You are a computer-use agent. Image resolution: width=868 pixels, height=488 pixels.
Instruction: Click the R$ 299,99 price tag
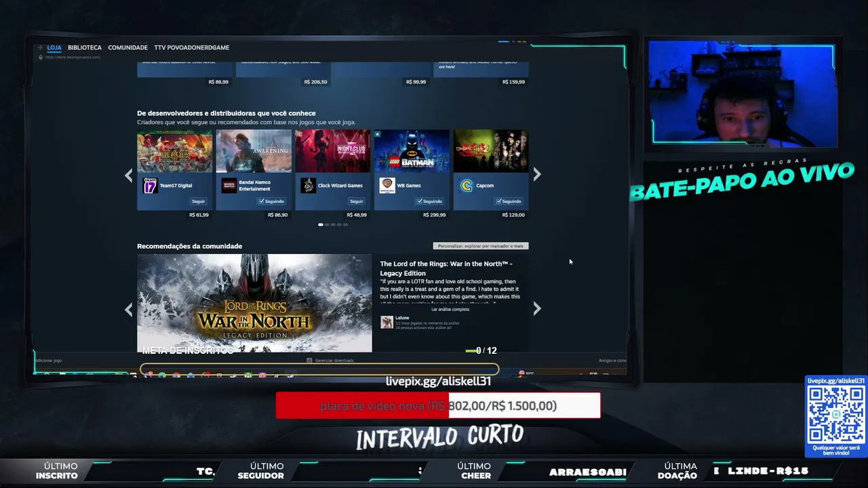[434, 215]
